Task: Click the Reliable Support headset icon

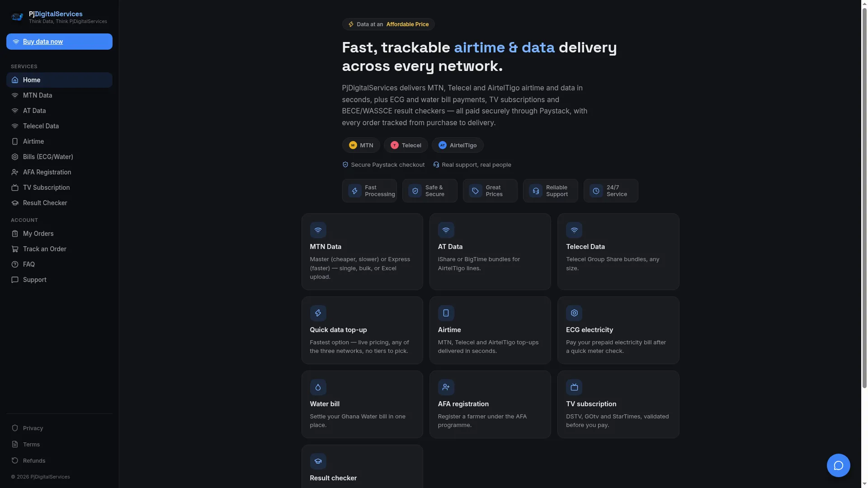Action: tap(536, 191)
